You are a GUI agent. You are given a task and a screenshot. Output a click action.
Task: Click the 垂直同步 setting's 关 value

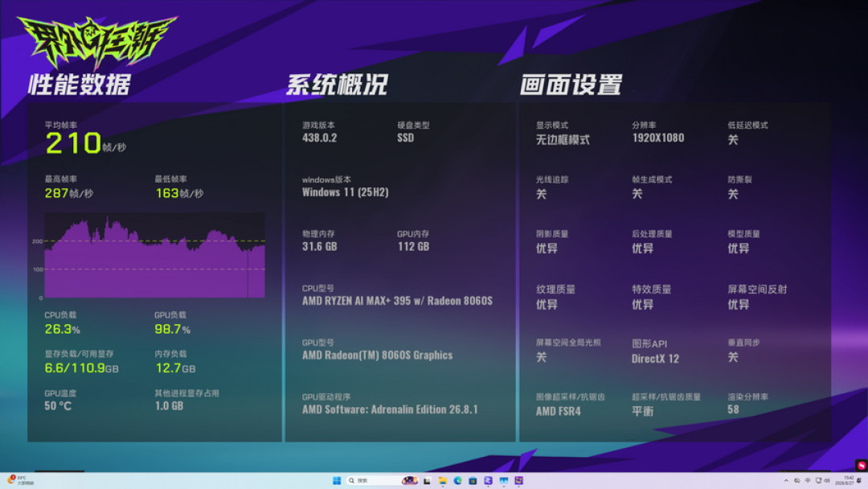click(x=733, y=357)
